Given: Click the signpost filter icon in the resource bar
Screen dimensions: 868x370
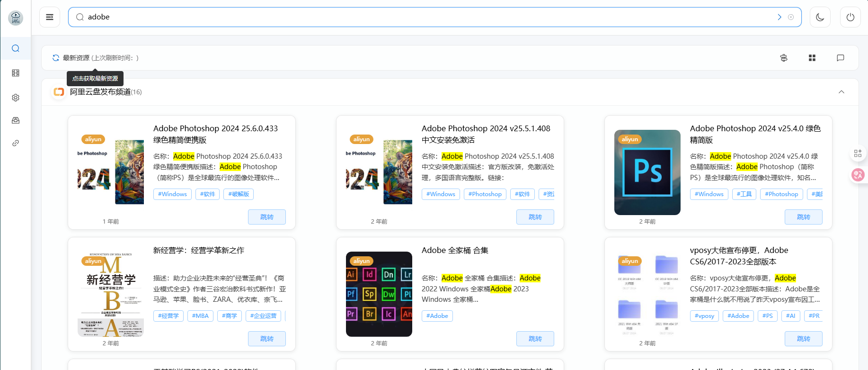Looking at the screenshot, I should tap(784, 58).
